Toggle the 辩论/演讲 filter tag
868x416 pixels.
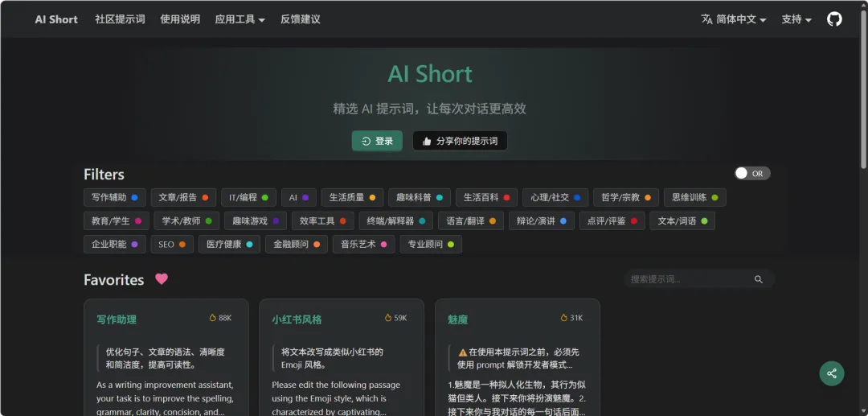click(x=542, y=221)
